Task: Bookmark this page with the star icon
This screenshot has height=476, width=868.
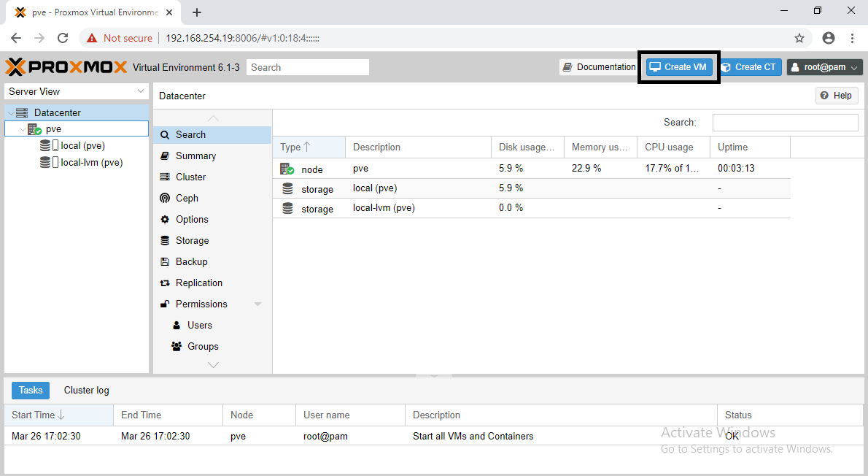Action: 799,38
